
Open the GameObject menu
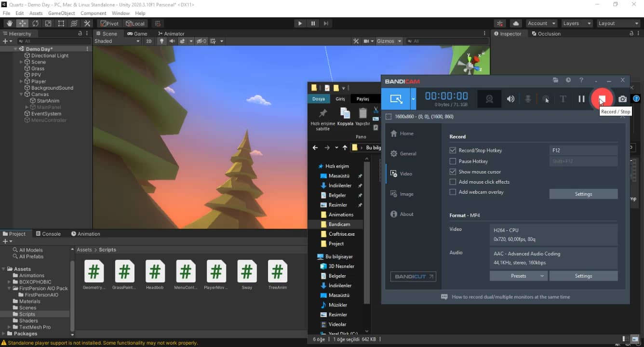coord(61,13)
